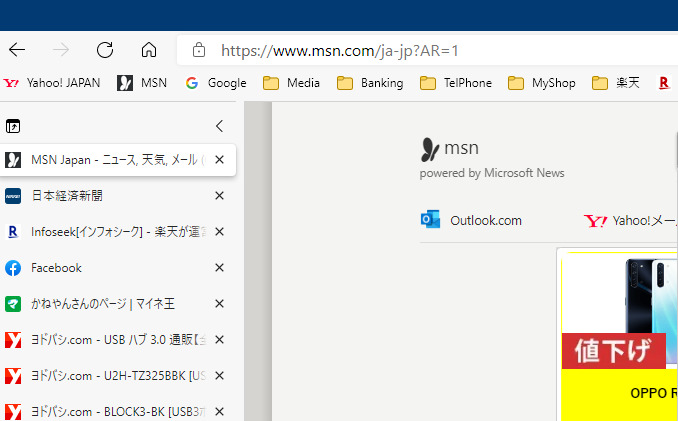Expand the MyShop bookmarks folder
Image resolution: width=678 pixels, height=421 pixels.
tap(541, 83)
